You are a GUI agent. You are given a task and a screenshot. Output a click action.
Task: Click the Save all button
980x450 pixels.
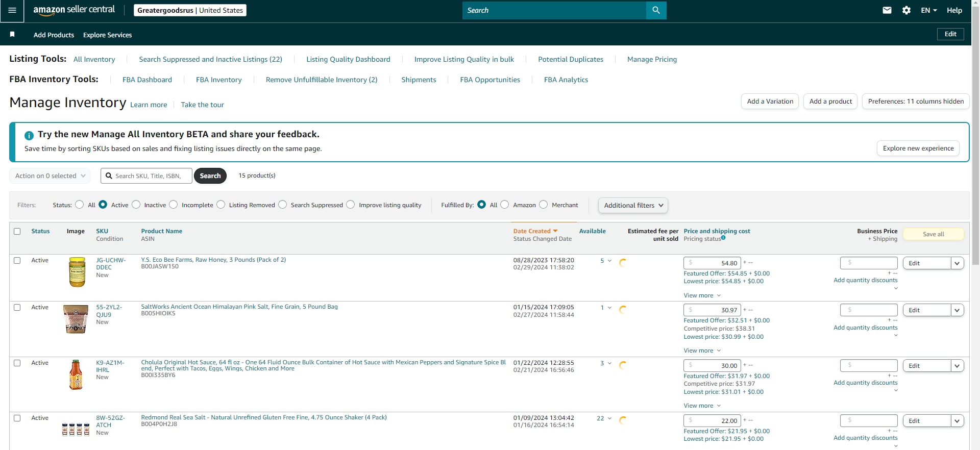click(x=934, y=234)
